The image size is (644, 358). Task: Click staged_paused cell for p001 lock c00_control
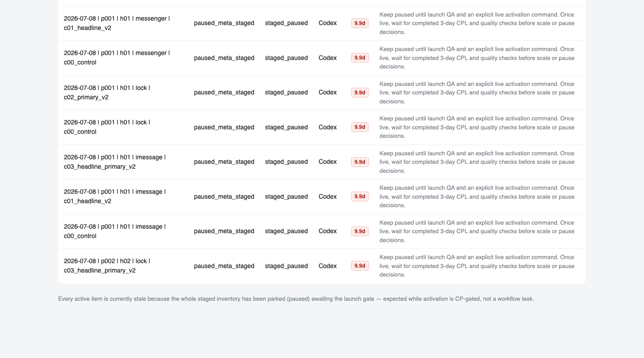click(x=286, y=127)
